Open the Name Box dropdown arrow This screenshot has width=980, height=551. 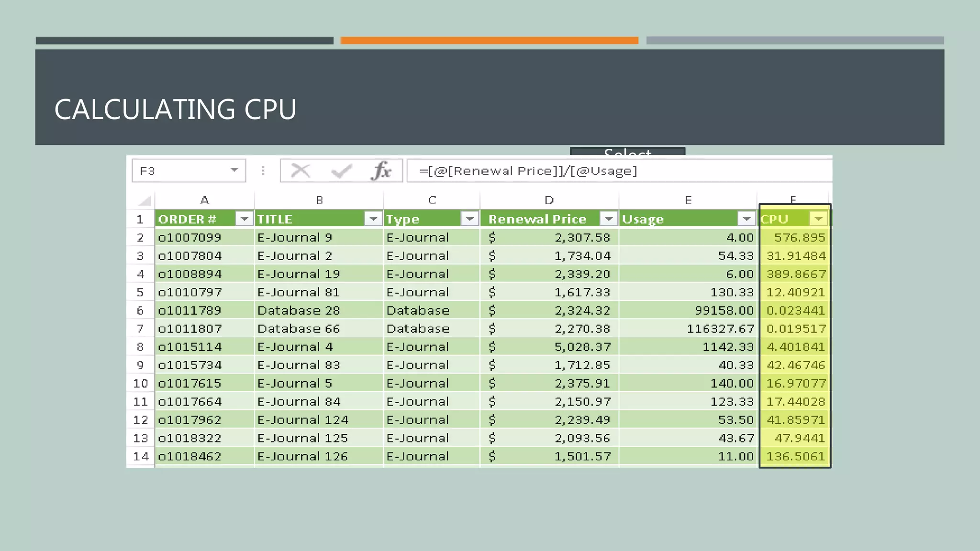(234, 170)
